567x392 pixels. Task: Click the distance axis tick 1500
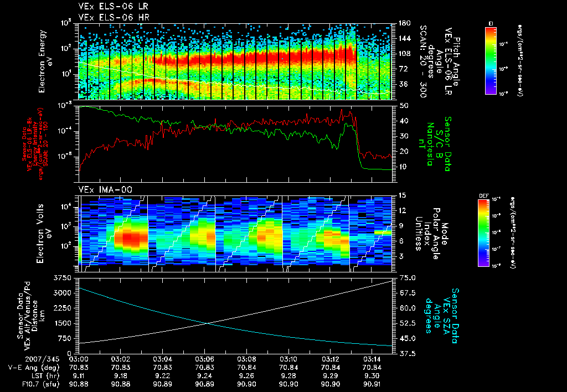(x=63, y=323)
